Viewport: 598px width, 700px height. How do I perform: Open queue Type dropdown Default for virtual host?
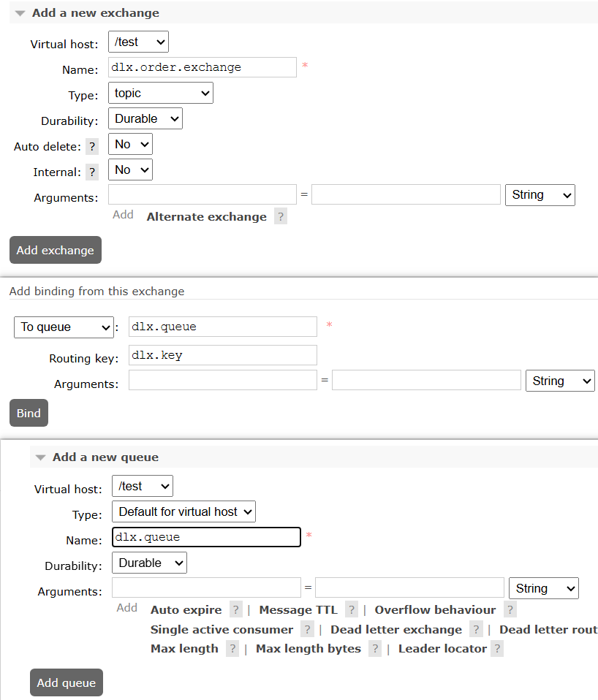(x=183, y=511)
